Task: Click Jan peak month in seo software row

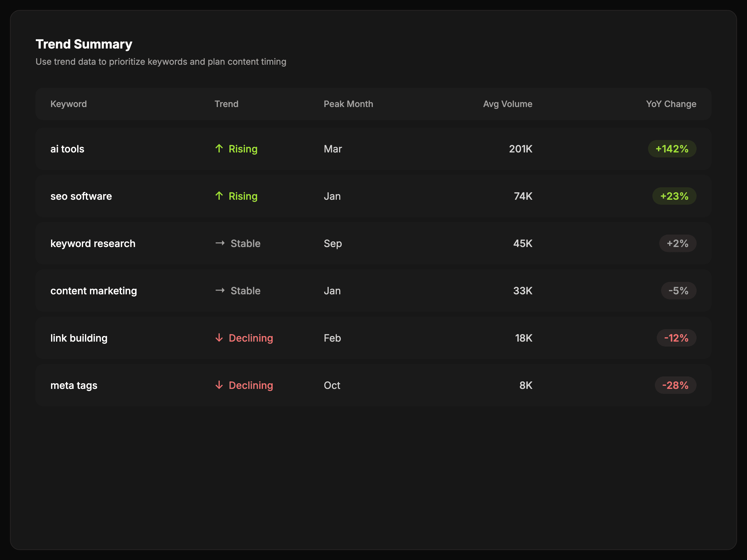Action: [x=332, y=196]
